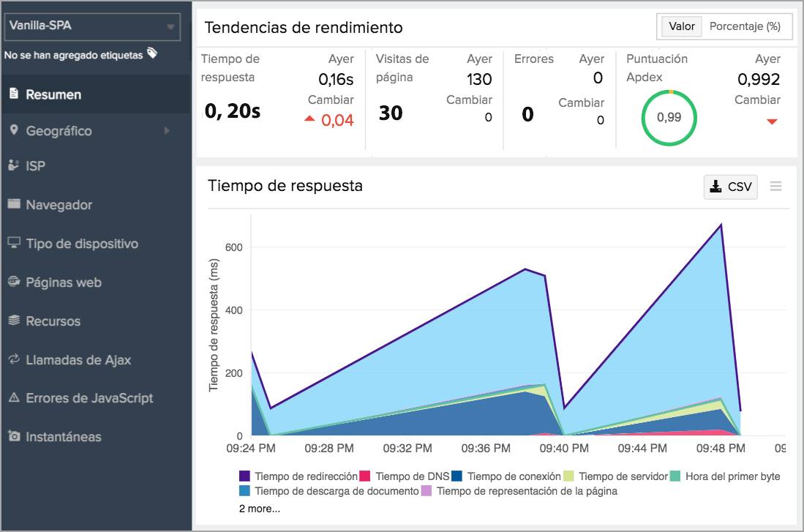
Task: Click the page views value 30
Action: pos(391,113)
